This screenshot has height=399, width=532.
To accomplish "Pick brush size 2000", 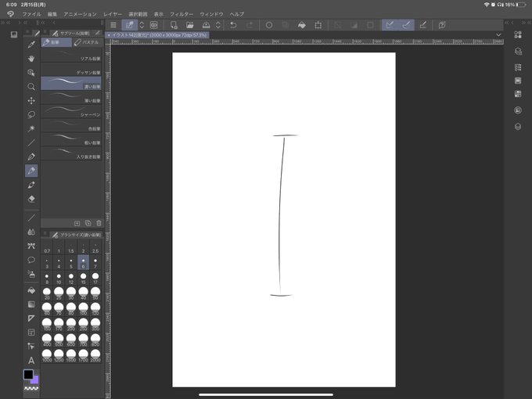I will [x=95, y=355].
